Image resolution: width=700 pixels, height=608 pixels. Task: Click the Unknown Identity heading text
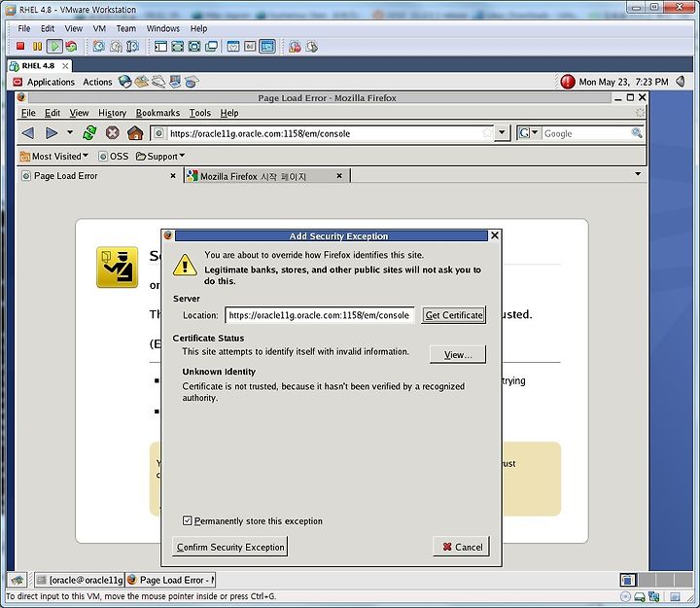pyautogui.click(x=219, y=372)
